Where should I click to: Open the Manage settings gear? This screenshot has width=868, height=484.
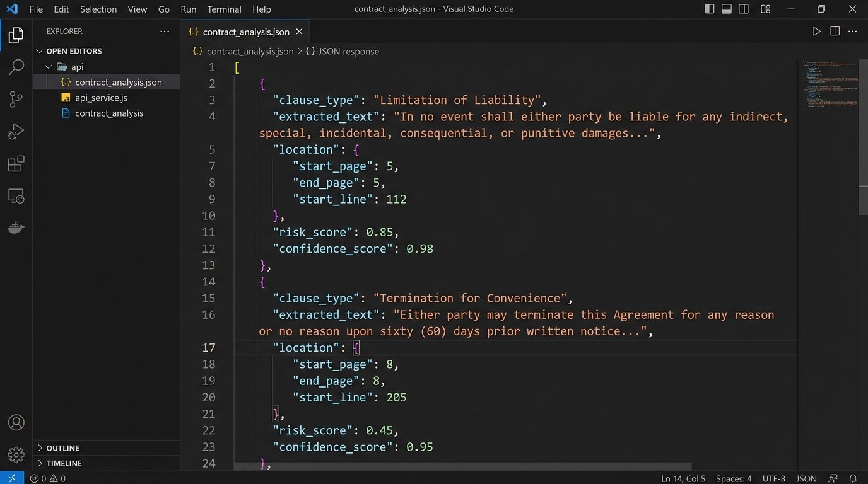pos(16,453)
